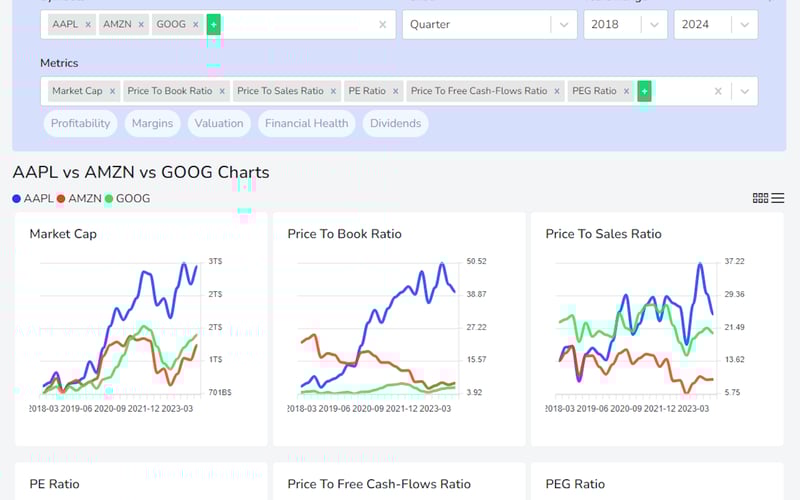Select the Profitability metric group
This screenshot has height=500, width=800.
click(81, 123)
